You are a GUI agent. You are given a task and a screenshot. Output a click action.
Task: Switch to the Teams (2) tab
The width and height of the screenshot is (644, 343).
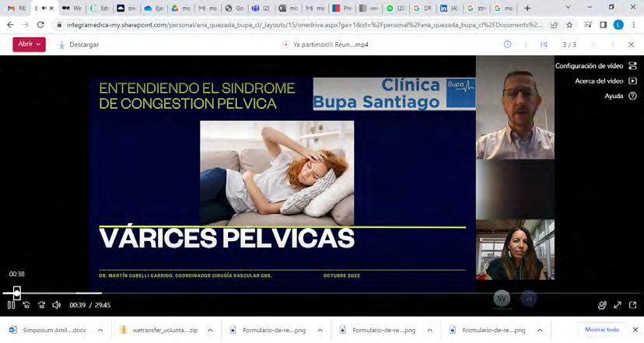pos(261,9)
